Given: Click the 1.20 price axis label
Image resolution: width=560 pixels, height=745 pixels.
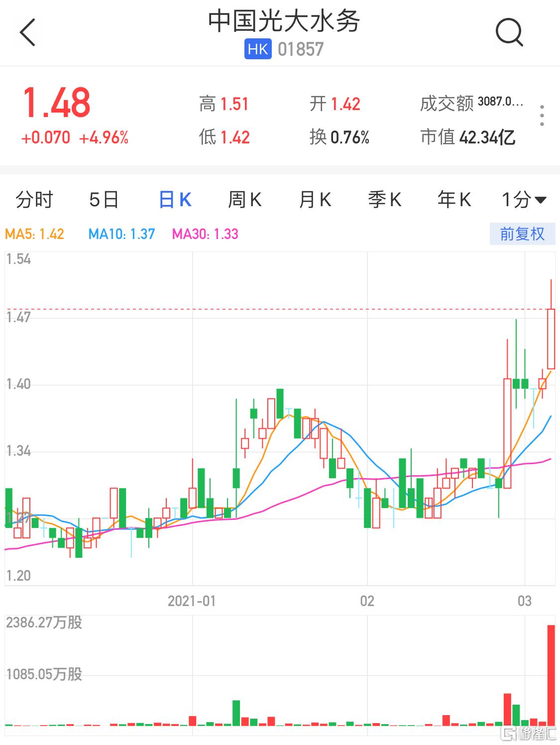Looking at the screenshot, I should pos(18,576).
